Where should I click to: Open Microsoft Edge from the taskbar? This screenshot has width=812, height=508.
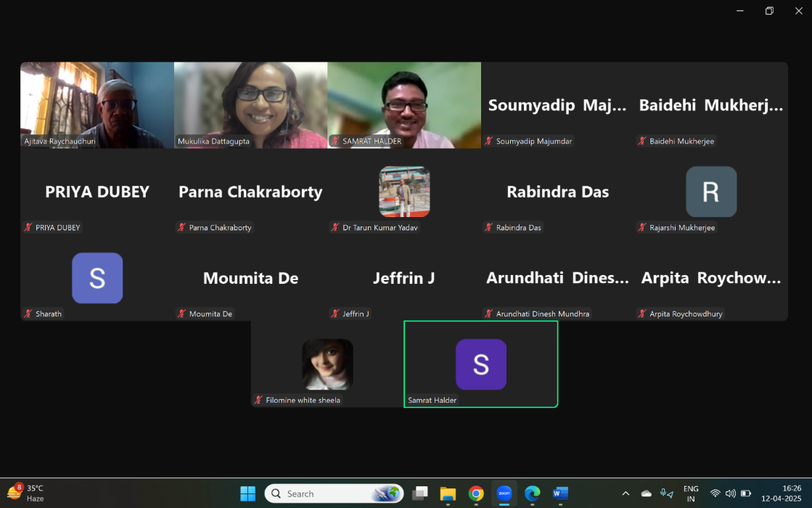click(x=533, y=493)
